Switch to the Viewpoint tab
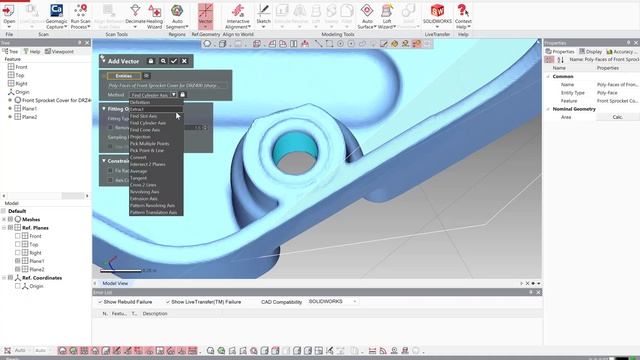Image resolution: width=640 pixels, height=360 pixels. pyautogui.click(x=59, y=51)
